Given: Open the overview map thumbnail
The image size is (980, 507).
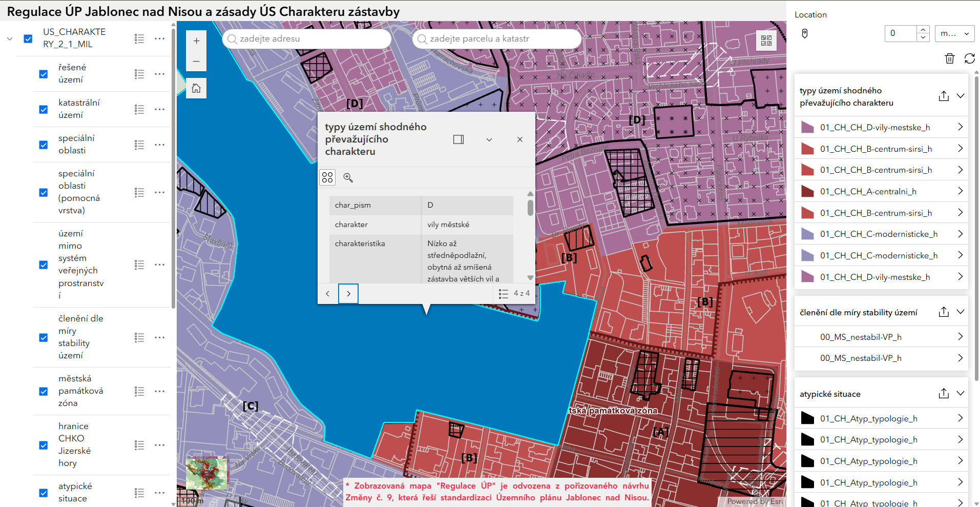Looking at the screenshot, I should [206, 474].
